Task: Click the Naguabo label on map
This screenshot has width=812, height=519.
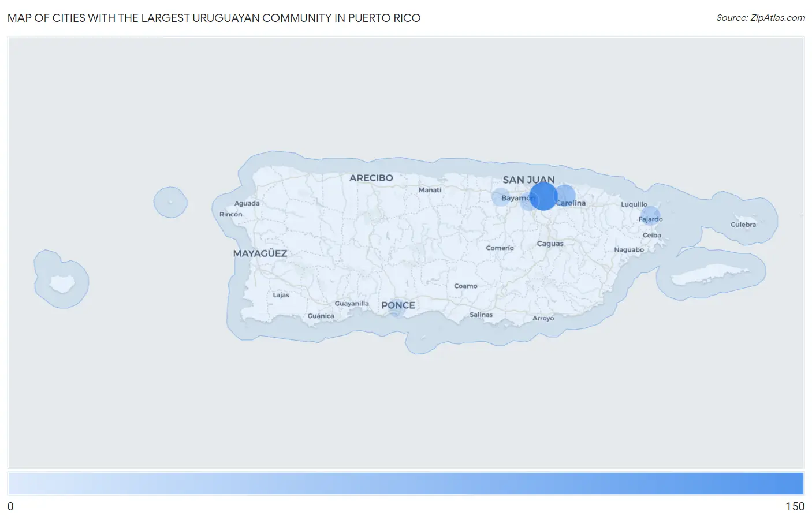Action: tap(629, 250)
